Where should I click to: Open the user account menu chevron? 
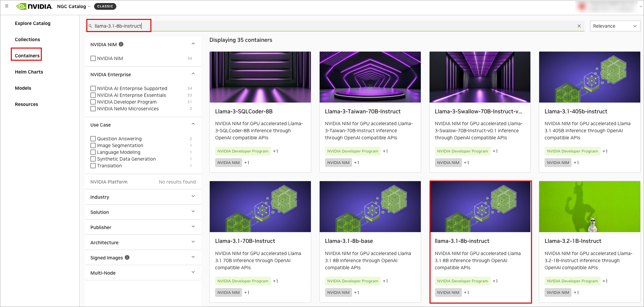[x=641, y=6]
